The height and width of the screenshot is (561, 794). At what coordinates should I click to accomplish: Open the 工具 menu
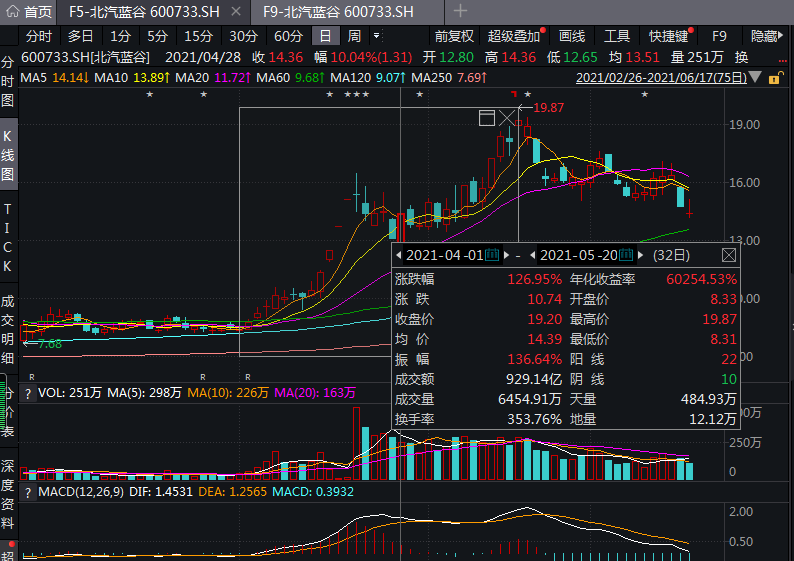coord(617,36)
